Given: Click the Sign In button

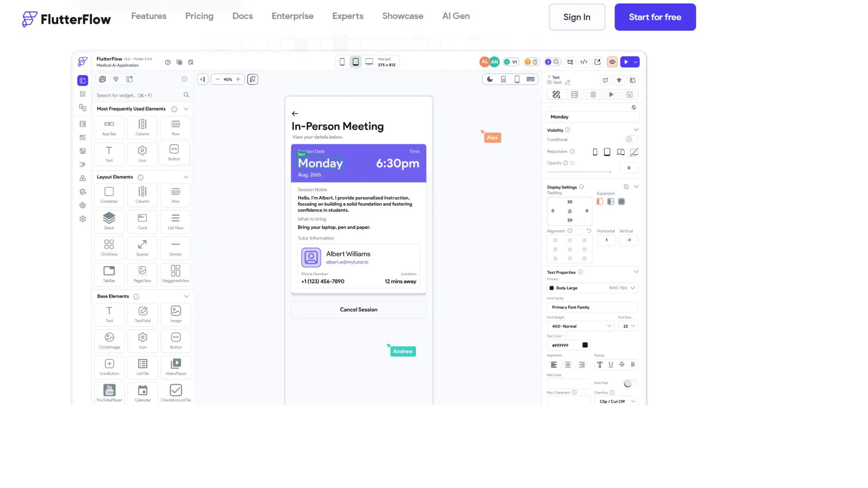Looking at the screenshot, I should pos(576,17).
